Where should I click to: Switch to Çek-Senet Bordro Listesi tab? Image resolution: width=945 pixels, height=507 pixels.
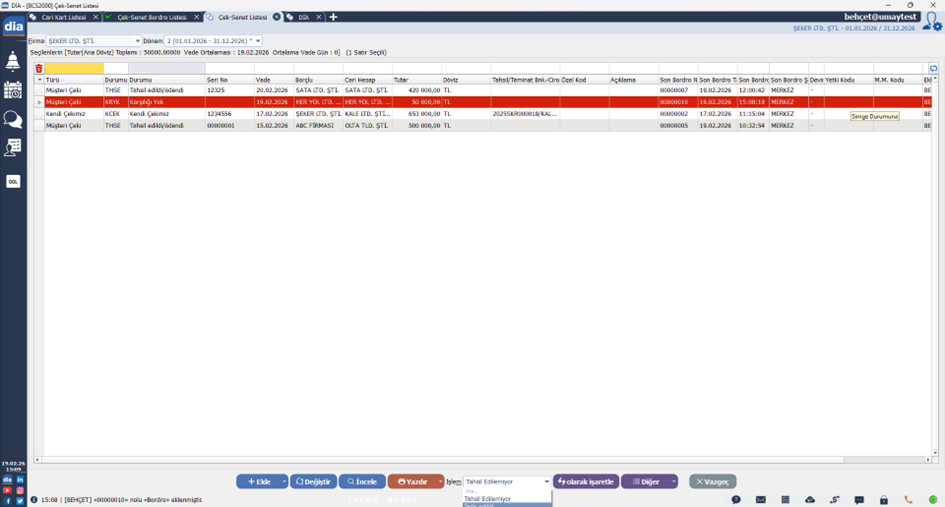pyautogui.click(x=151, y=17)
